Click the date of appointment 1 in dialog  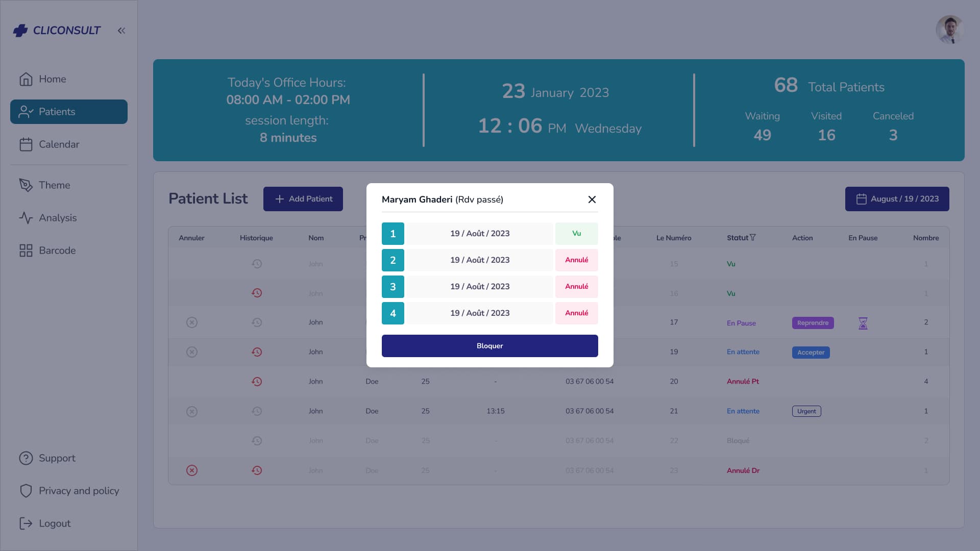coord(480,234)
